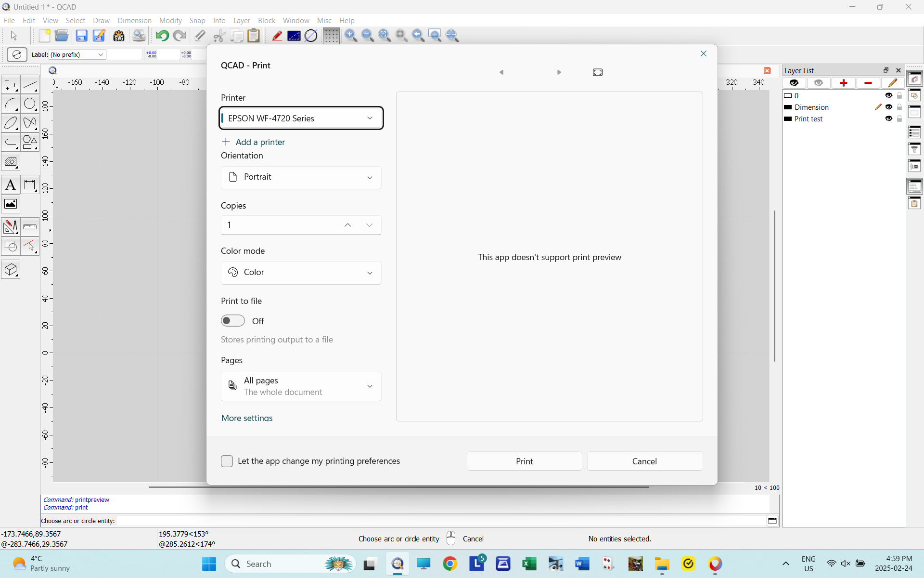The height and width of the screenshot is (578, 924).
Task: Expand More settings link
Action: point(246,418)
